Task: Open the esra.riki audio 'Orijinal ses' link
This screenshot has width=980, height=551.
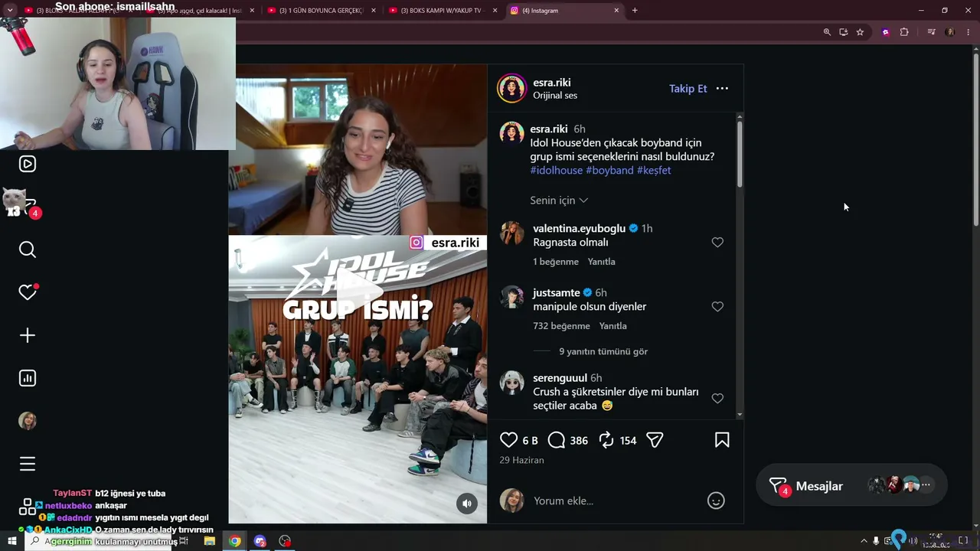Action: pos(555,96)
